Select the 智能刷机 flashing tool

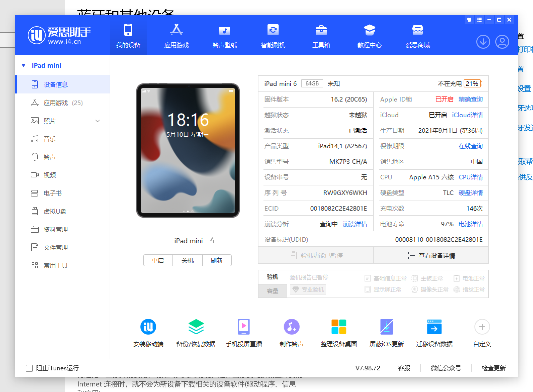coord(273,36)
